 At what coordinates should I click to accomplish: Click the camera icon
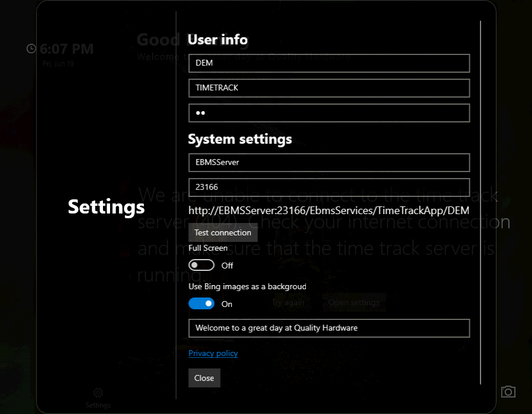point(508,392)
